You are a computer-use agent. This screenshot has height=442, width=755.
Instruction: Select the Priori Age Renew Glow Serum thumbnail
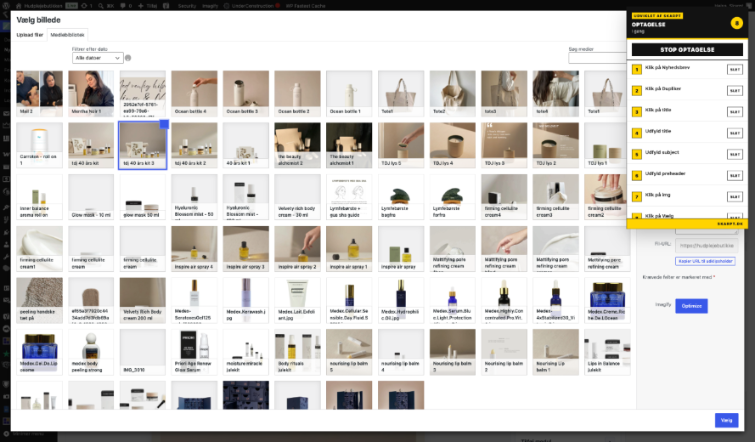point(195,352)
